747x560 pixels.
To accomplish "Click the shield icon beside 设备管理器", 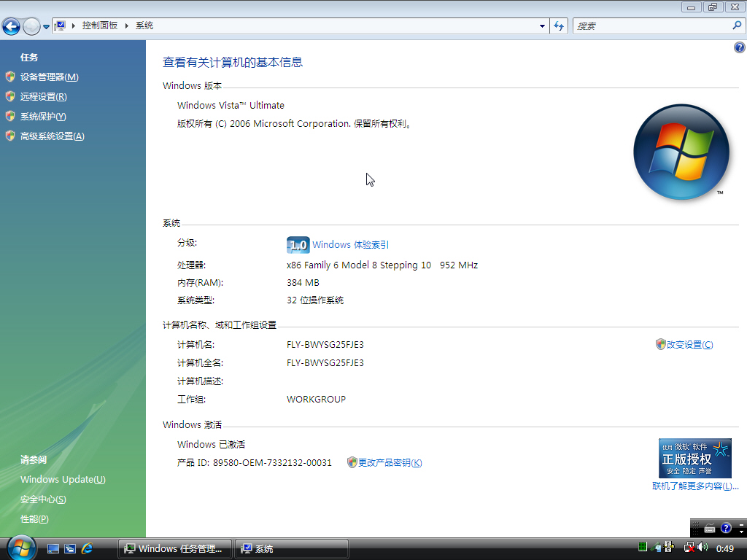I will tap(10, 76).
